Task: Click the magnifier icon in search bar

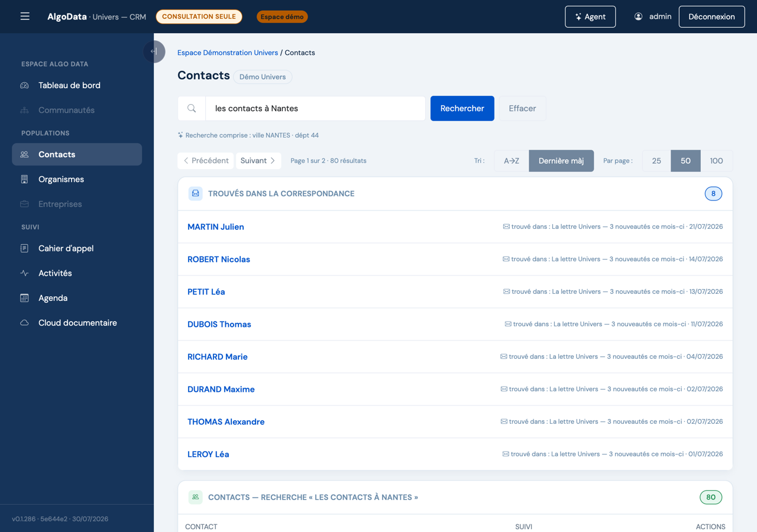Action: [192, 108]
